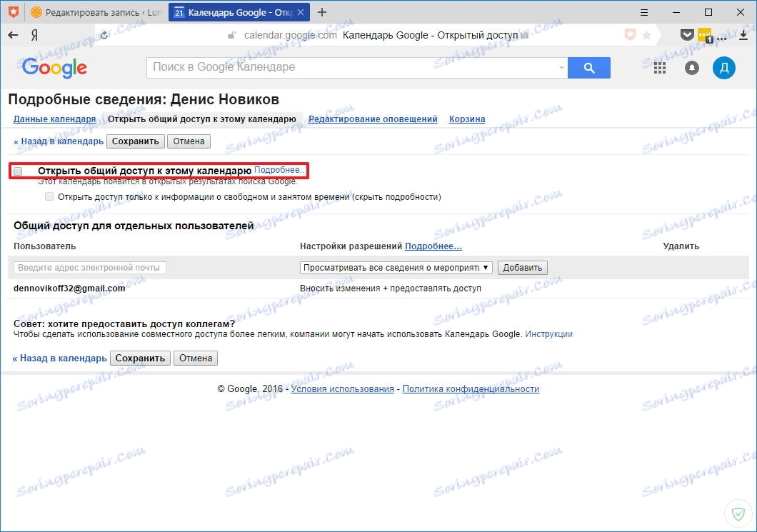The height and width of the screenshot is (532, 757).
Task: Select 'Открыть общий доступ к этому календарю' tab
Action: [x=202, y=119]
